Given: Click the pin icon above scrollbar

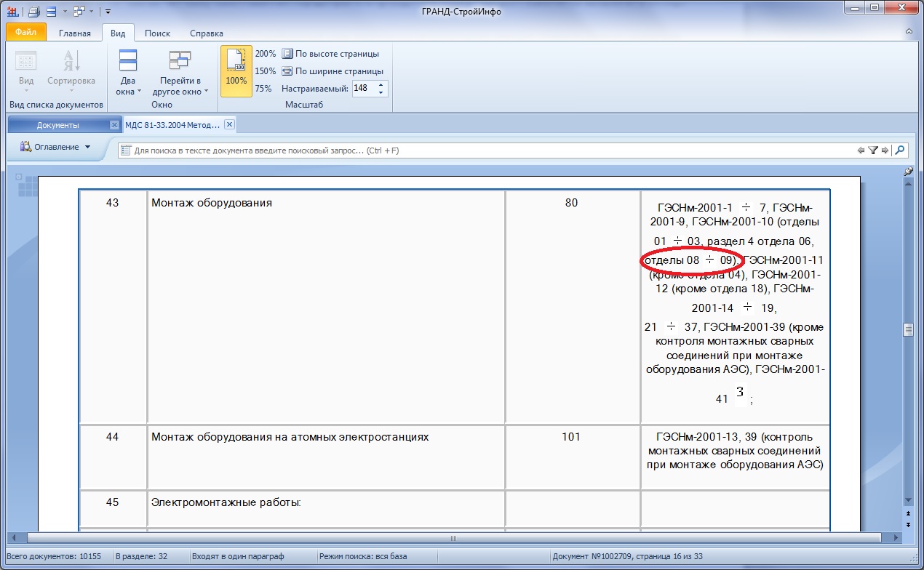Looking at the screenshot, I should point(907,172).
